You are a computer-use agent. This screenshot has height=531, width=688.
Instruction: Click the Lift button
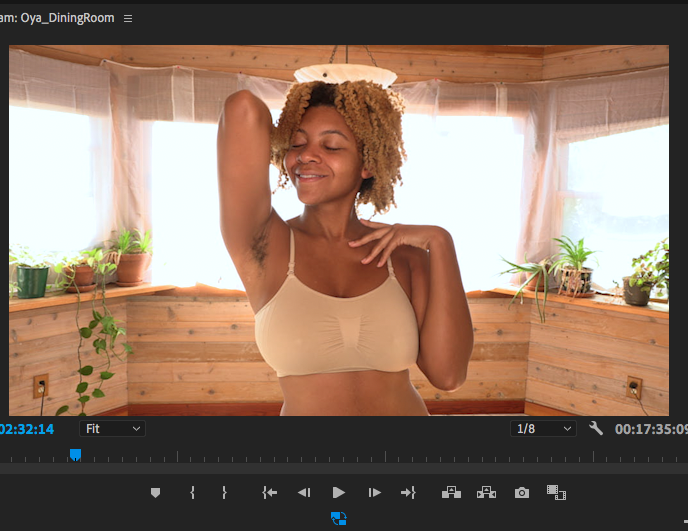coord(451,492)
